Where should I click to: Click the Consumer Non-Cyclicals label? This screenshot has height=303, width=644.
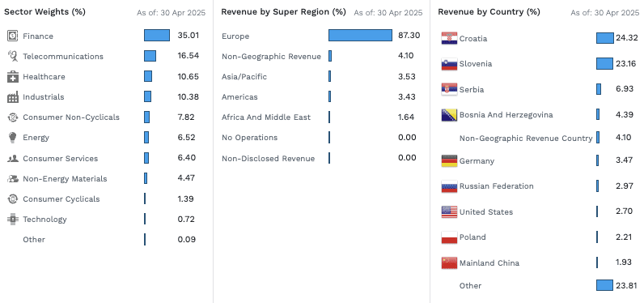pyautogui.click(x=71, y=117)
